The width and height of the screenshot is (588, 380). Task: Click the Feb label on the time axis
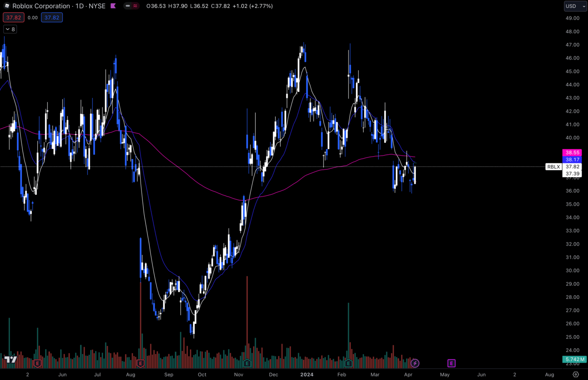pyautogui.click(x=342, y=375)
